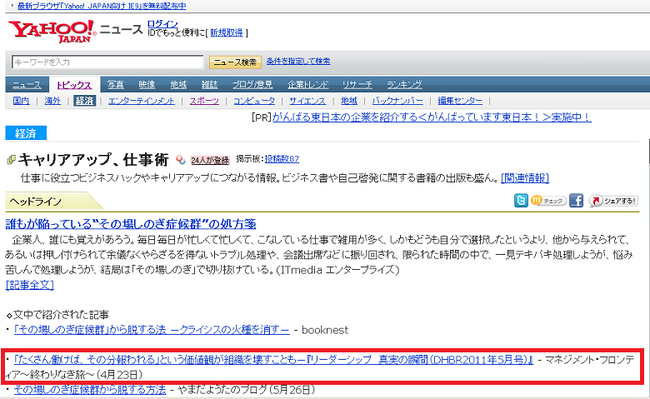This screenshot has width=650, height=399.
Task: Click the ログイン link
Action: point(162,24)
